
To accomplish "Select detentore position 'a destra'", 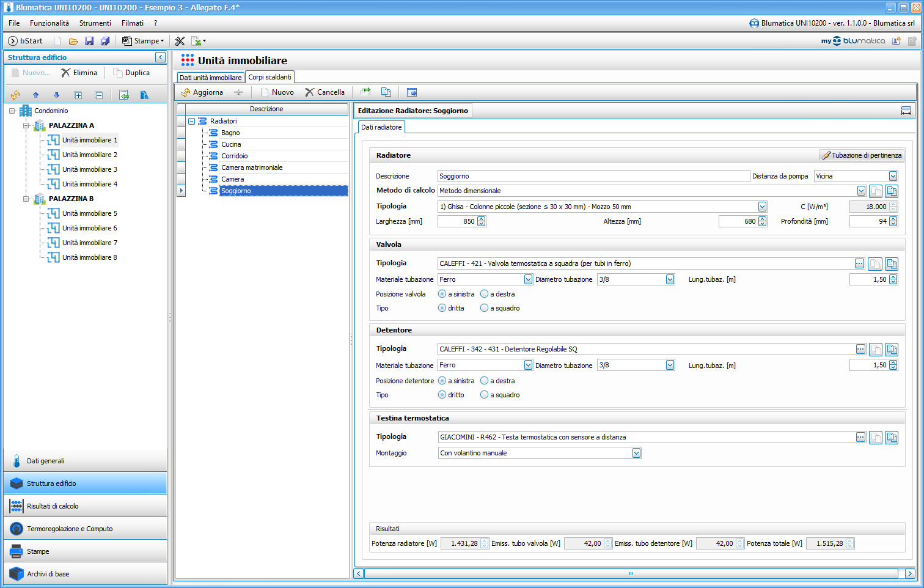I will point(485,381).
